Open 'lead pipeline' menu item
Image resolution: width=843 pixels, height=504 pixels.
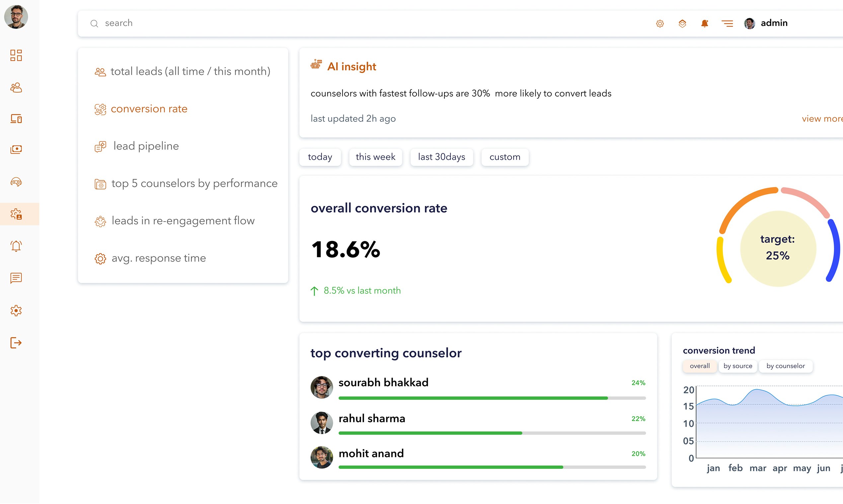tap(146, 146)
